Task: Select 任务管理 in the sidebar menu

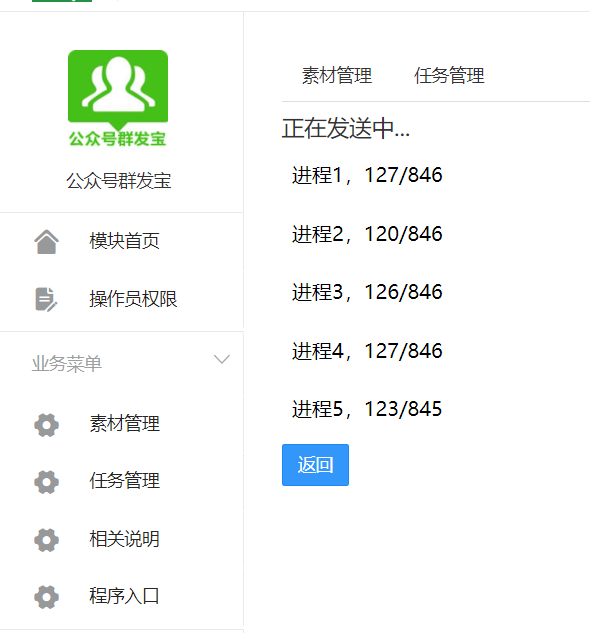Action: [x=122, y=481]
